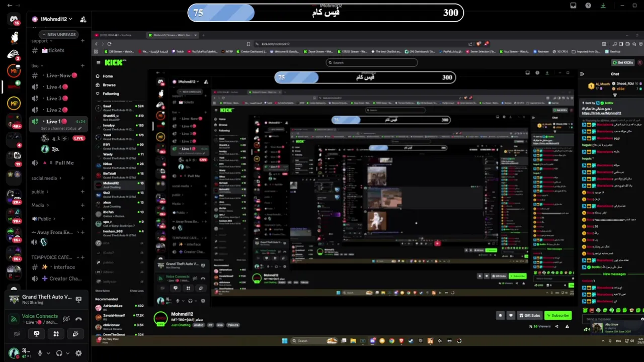Click Grand Theft Auto V activity title
Image resolution: width=644 pixels, height=362 pixels.
[x=47, y=297]
